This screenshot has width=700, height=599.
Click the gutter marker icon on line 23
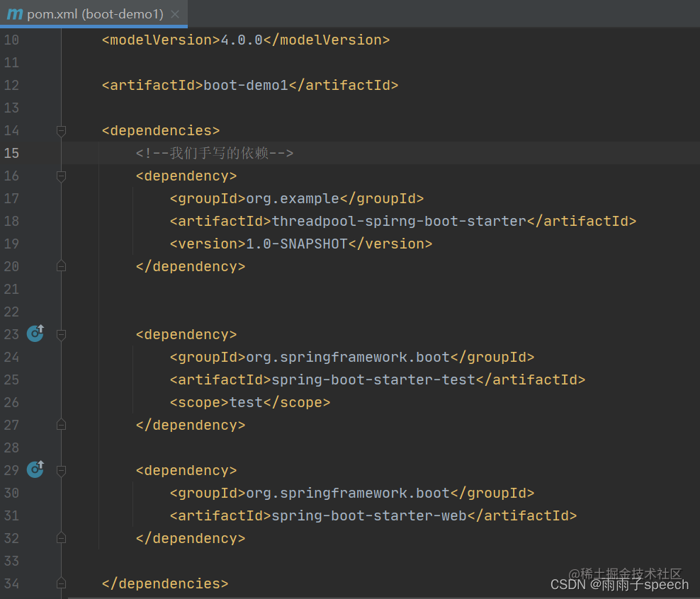(x=35, y=333)
